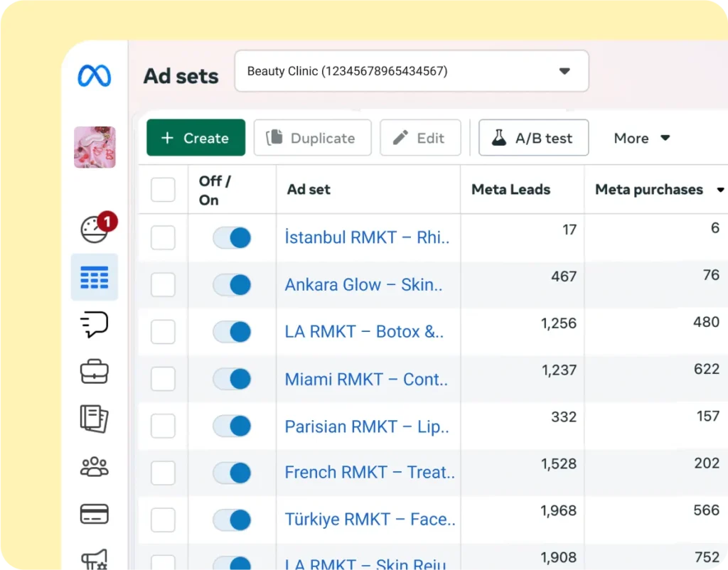Click the green Create button
This screenshot has width=728, height=570.
tap(196, 137)
